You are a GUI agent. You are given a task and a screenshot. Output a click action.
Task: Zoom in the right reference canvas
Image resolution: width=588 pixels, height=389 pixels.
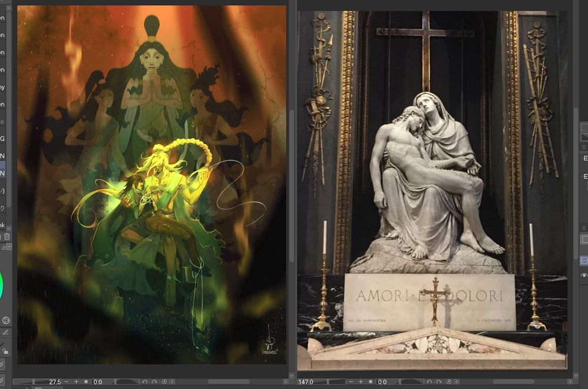pos(360,381)
